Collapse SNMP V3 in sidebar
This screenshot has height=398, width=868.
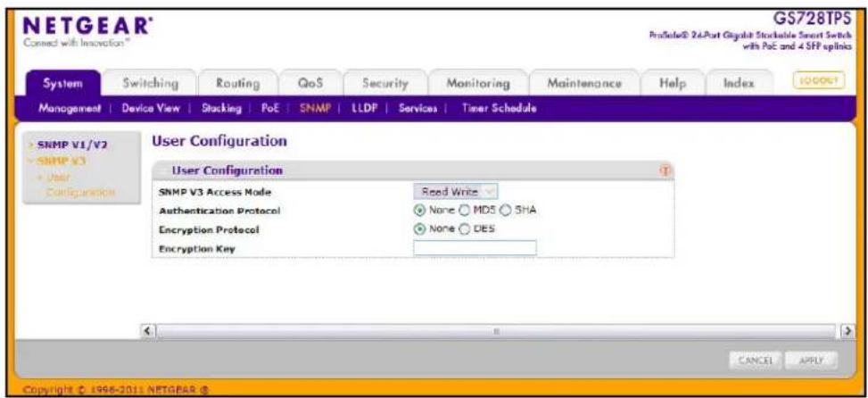[x=61, y=162]
